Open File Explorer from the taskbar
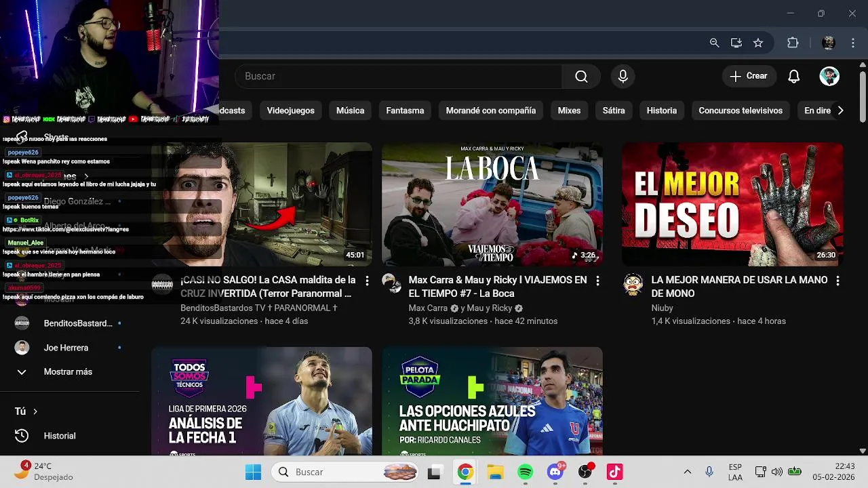The image size is (868, 488). tap(495, 472)
